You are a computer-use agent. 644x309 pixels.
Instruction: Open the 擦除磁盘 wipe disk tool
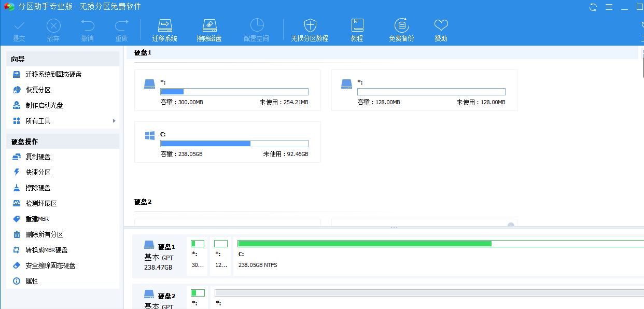(209, 31)
